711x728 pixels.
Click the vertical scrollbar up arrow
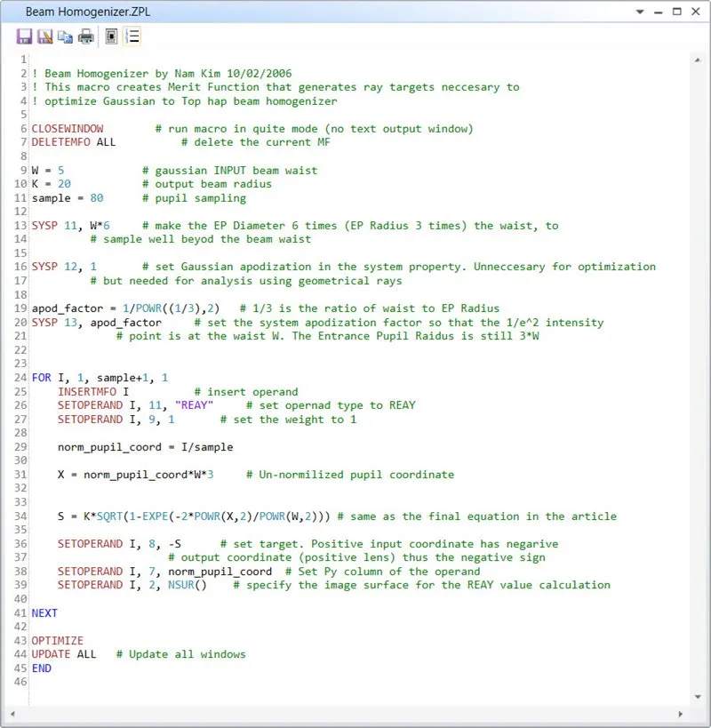699,59
